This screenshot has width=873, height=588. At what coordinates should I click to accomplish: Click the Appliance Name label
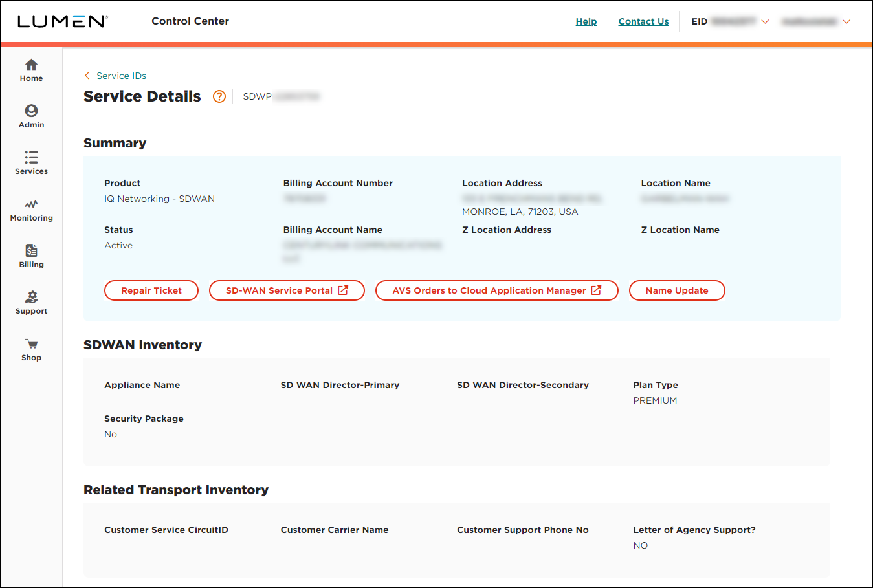pyautogui.click(x=142, y=385)
